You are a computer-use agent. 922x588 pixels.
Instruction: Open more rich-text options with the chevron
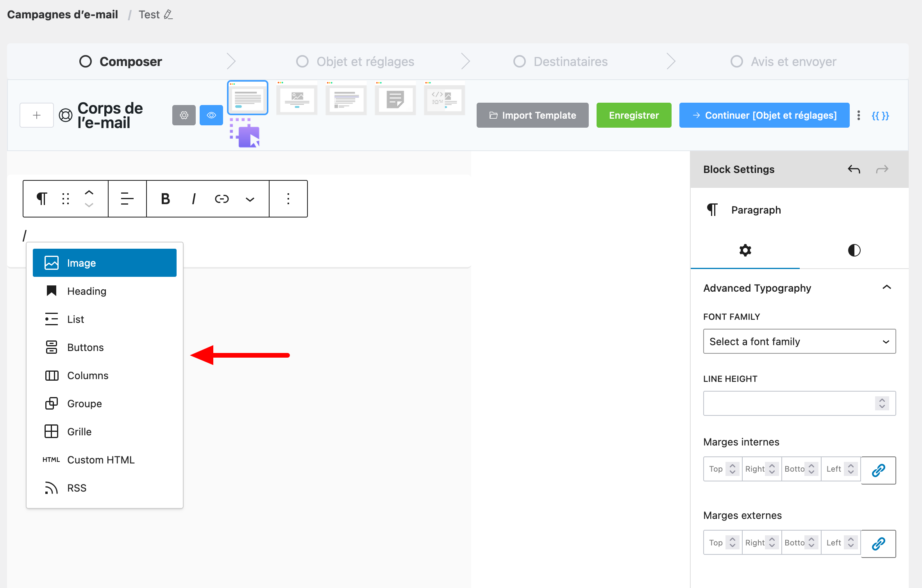point(250,199)
